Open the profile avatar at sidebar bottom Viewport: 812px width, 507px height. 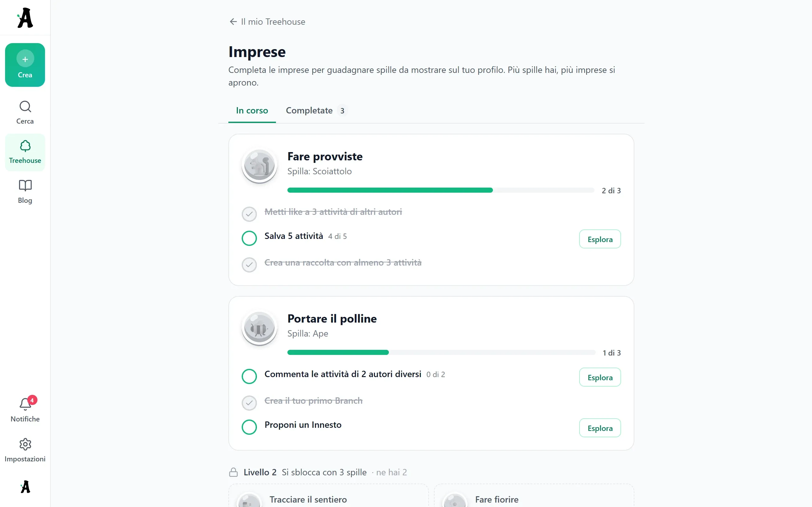[25, 487]
